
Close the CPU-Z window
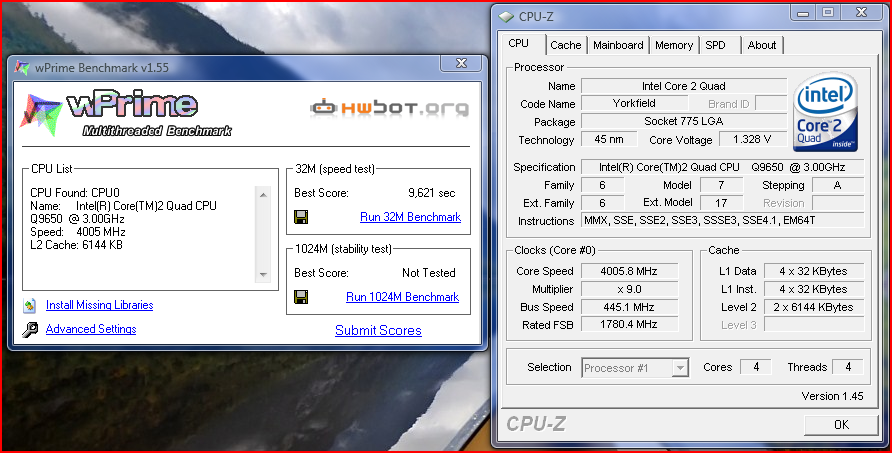pyautogui.click(x=861, y=13)
